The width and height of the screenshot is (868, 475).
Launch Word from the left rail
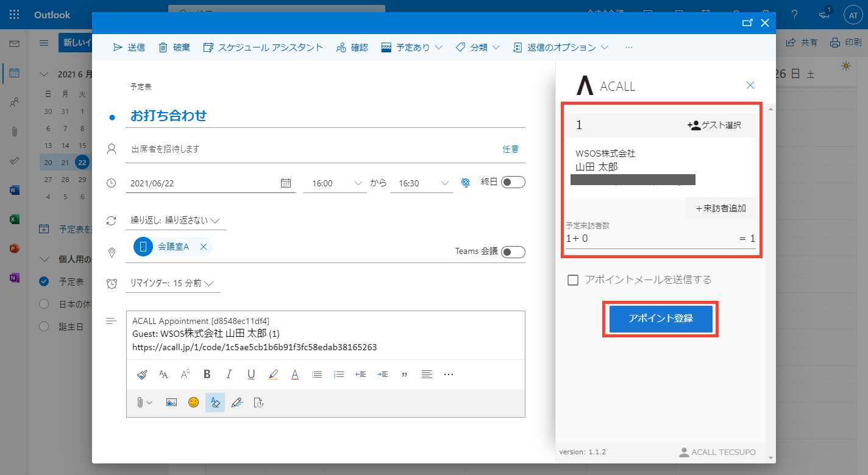tap(15, 190)
